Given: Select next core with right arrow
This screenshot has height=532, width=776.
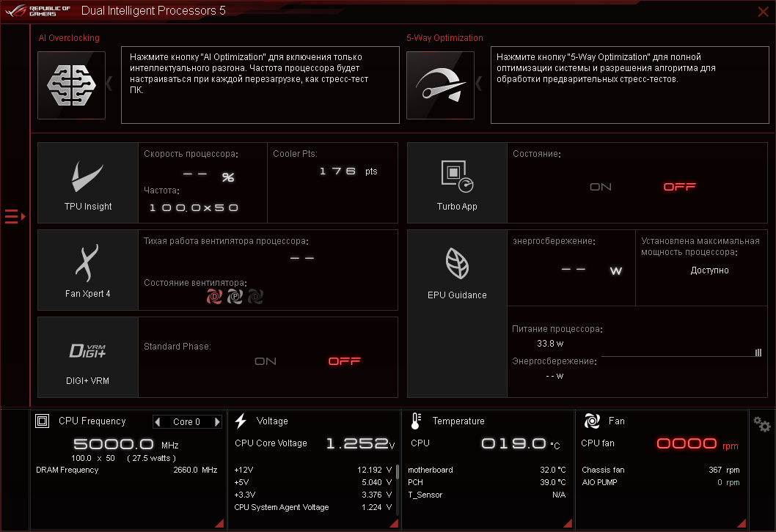Looking at the screenshot, I should coord(217,422).
